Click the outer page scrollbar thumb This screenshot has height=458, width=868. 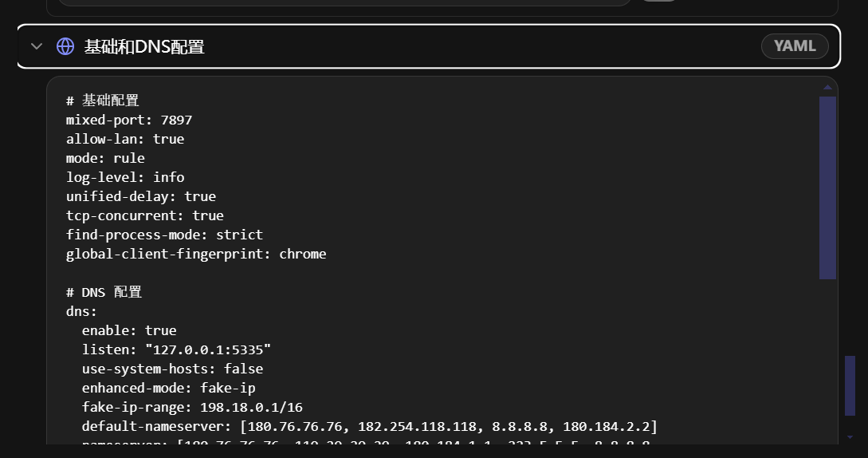point(850,385)
